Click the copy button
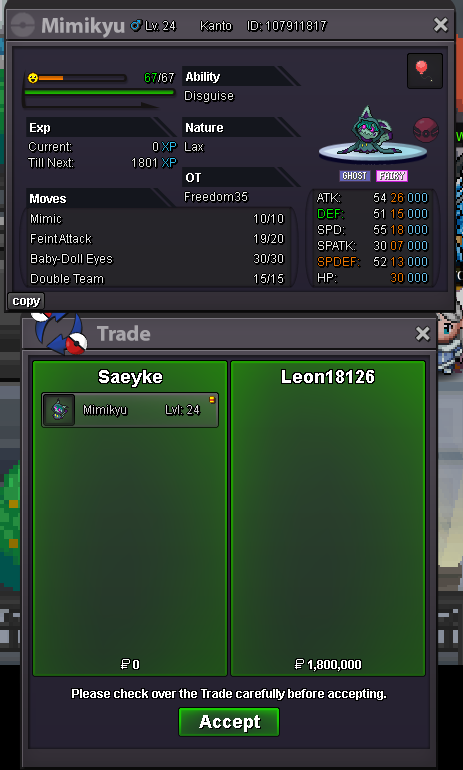The width and height of the screenshot is (463, 770). pos(26,301)
